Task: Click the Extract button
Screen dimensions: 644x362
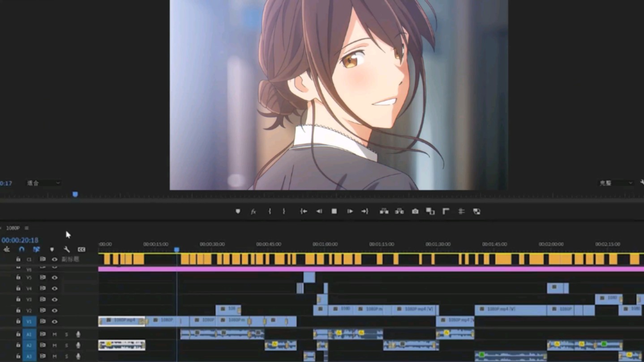Action: (x=399, y=211)
